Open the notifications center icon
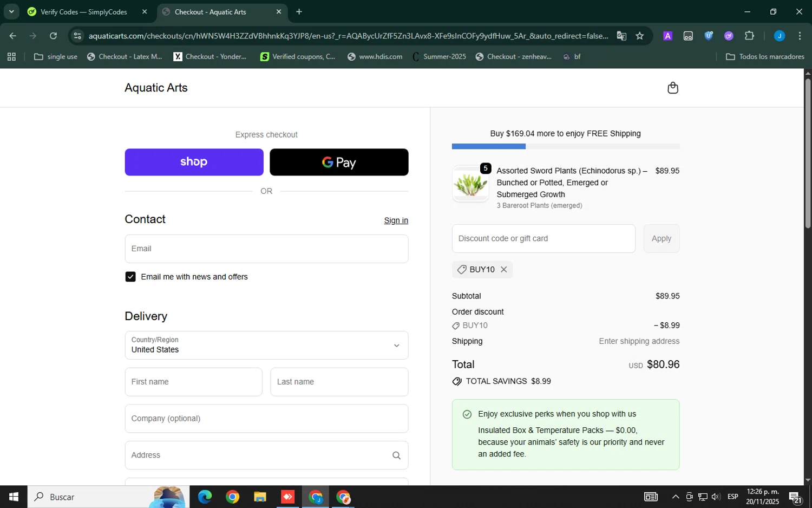Viewport: 812px width, 508px height. pyautogui.click(x=795, y=497)
